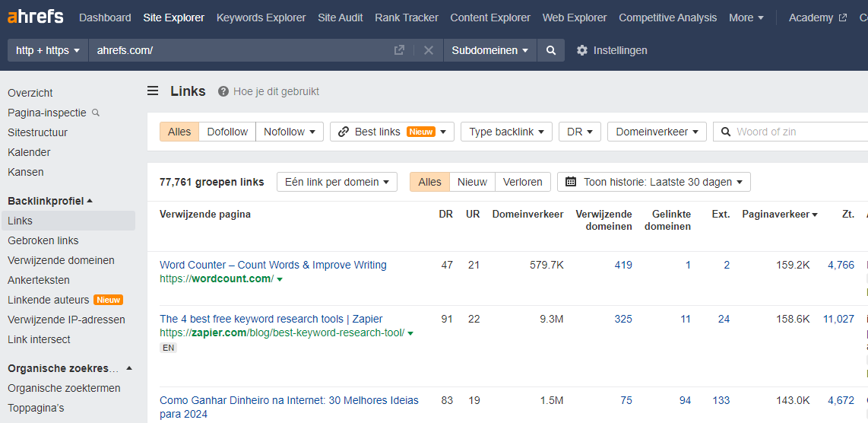Screen dimensions: 868x423
Task: Expand the More menu
Action: click(x=746, y=17)
